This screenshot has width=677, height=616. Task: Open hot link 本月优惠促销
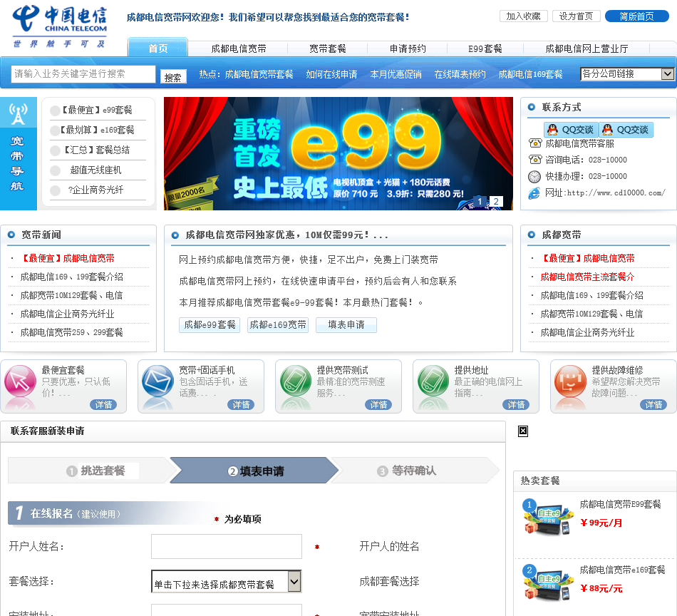coord(396,74)
